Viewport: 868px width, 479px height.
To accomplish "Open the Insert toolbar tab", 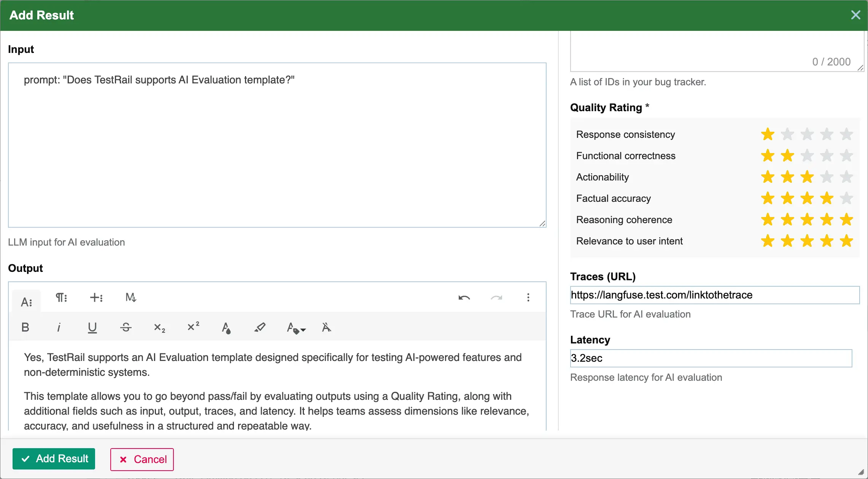I will (96, 297).
